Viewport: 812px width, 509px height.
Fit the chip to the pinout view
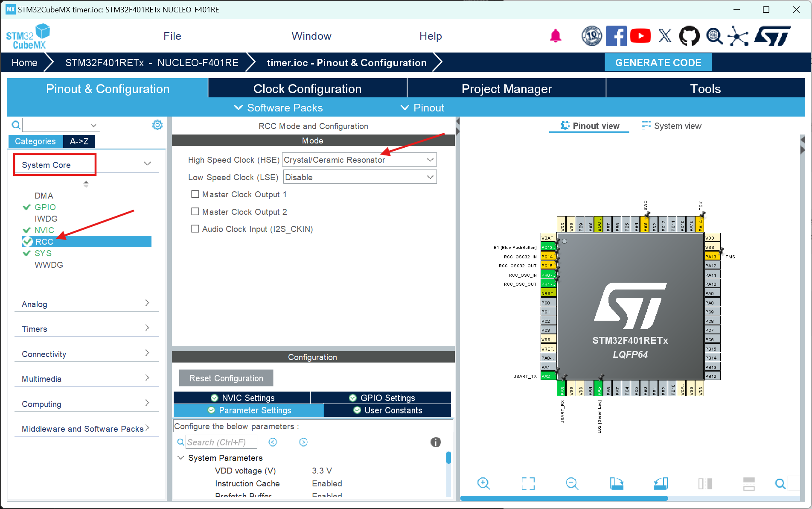click(528, 483)
